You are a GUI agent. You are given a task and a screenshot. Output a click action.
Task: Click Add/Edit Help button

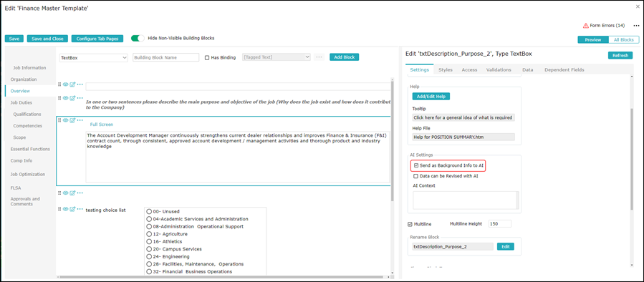click(x=431, y=97)
